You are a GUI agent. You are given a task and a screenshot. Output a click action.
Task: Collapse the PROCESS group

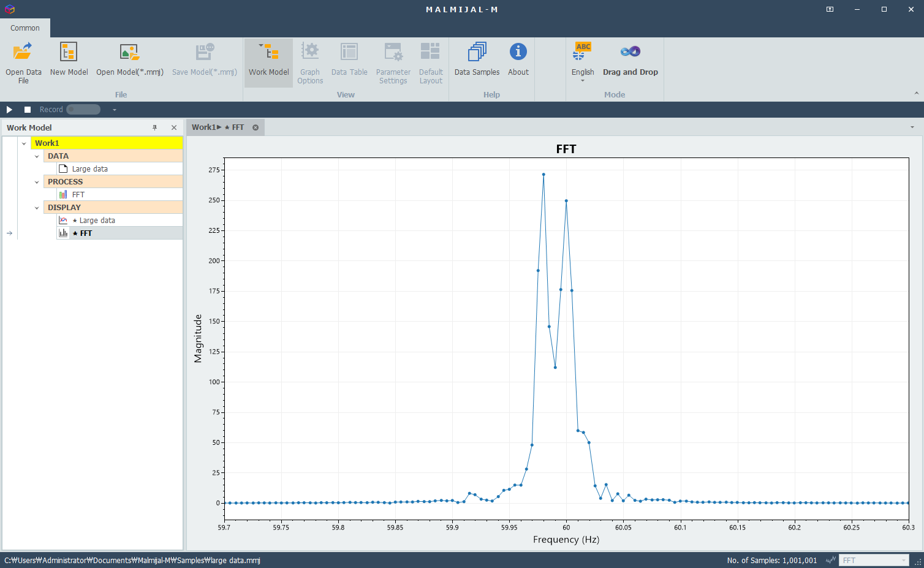pos(37,182)
